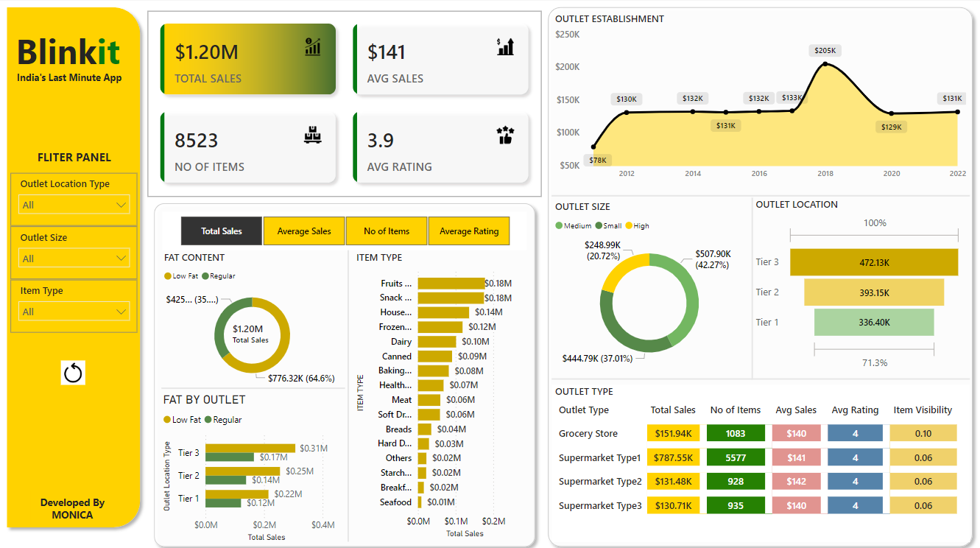The width and height of the screenshot is (980, 548).
Task: Switch to the Average Sales tab
Action: point(304,231)
